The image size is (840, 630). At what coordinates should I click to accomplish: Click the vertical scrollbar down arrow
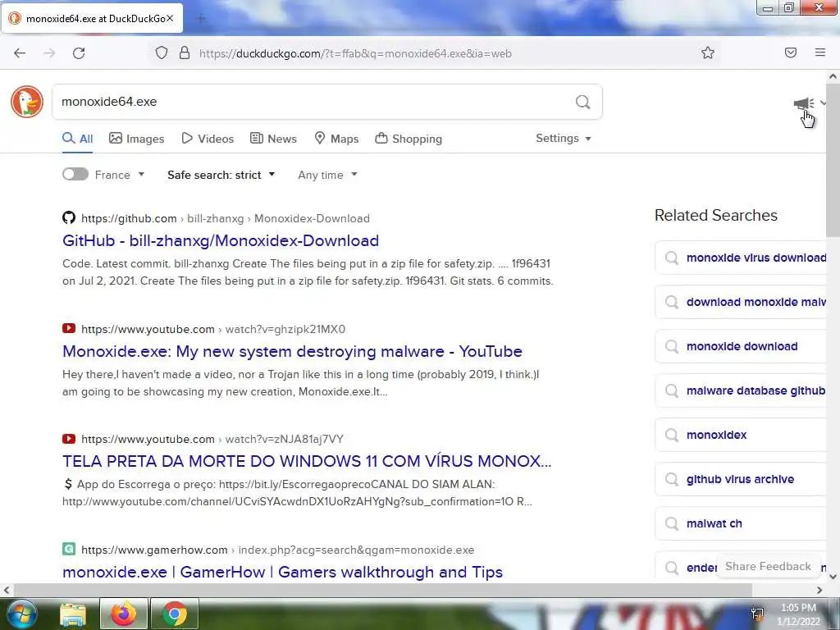[x=833, y=577]
